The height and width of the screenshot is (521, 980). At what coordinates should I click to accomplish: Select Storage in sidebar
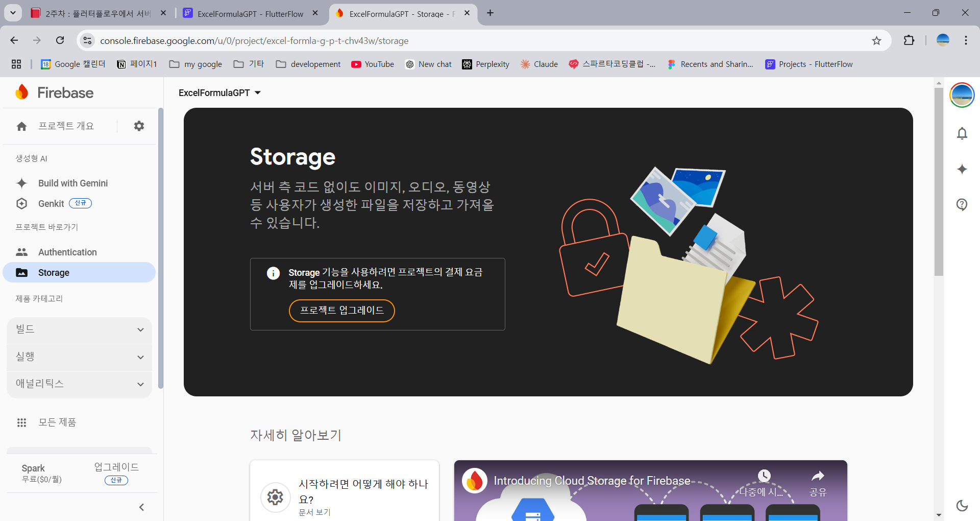[x=79, y=272]
